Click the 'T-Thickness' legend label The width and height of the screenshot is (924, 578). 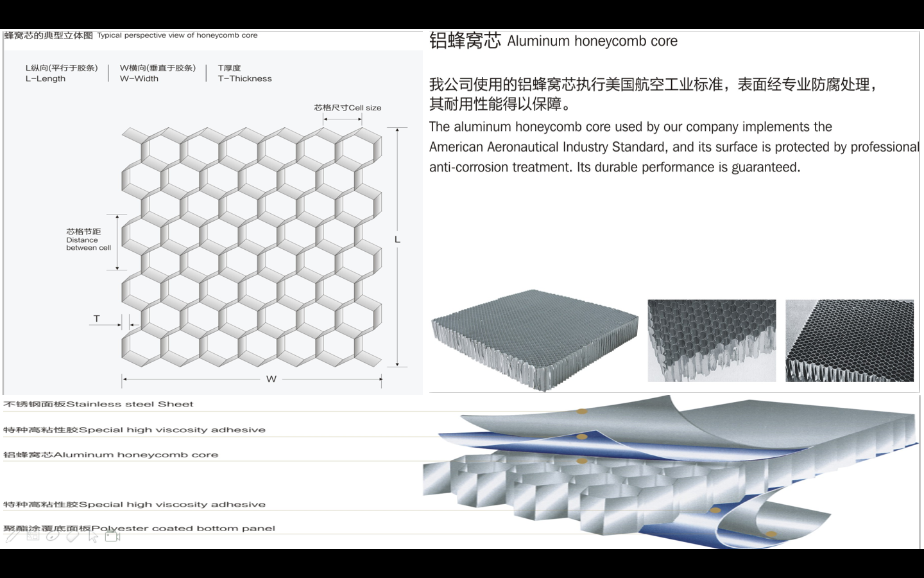click(245, 78)
